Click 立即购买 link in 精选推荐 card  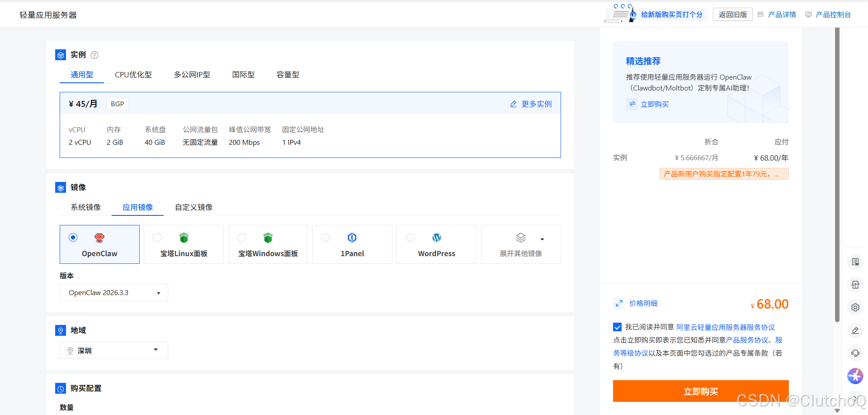(655, 104)
